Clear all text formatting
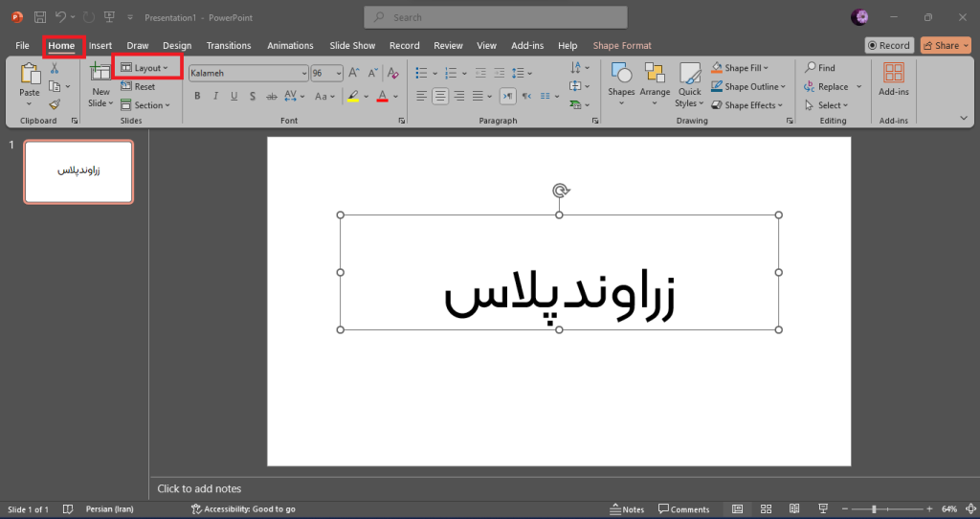This screenshot has width=980, height=519. 393,73
